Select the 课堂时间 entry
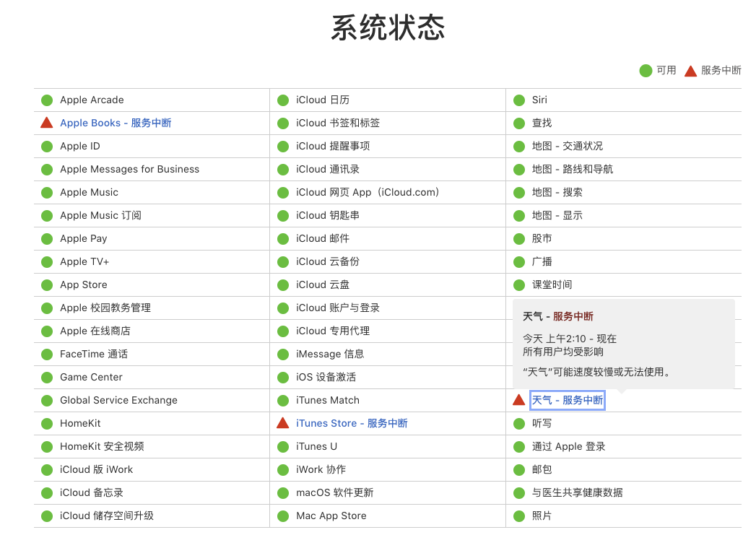The height and width of the screenshot is (535, 756). tap(552, 285)
